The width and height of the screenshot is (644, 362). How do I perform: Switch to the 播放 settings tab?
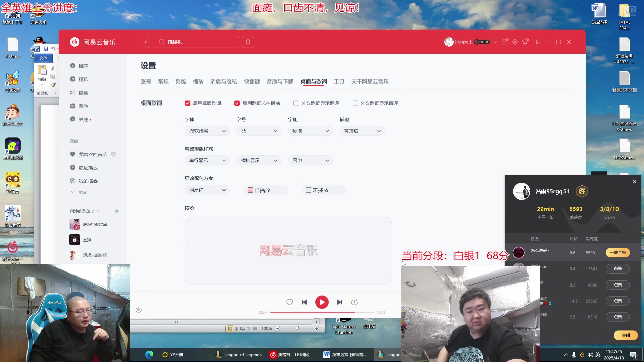tap(198, 82)
